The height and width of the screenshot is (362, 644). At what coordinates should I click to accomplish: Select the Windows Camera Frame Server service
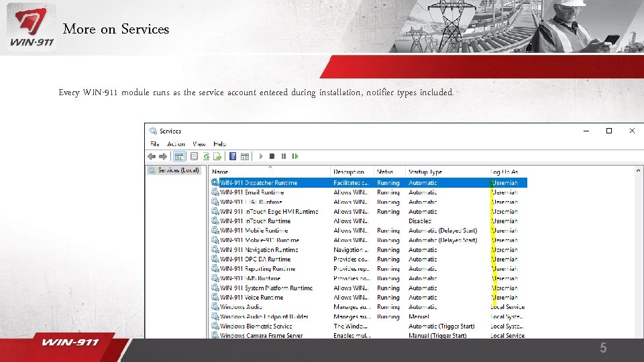click(x=261, y=335)
